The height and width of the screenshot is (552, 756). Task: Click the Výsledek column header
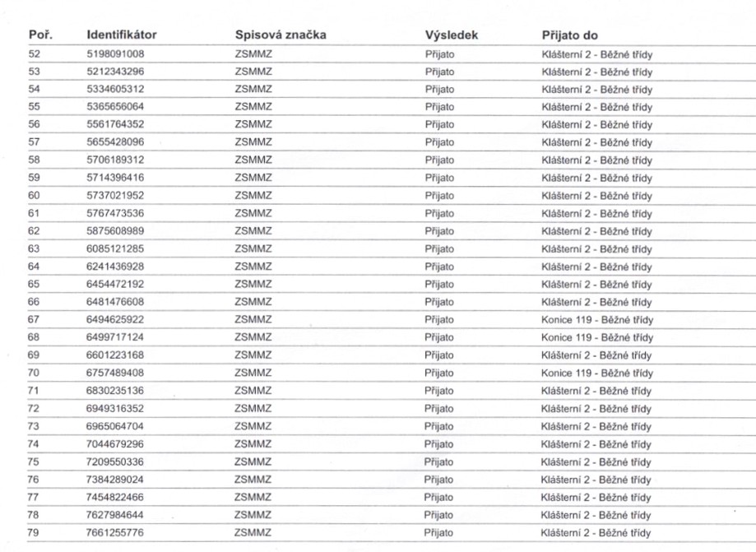click(452, 35)
